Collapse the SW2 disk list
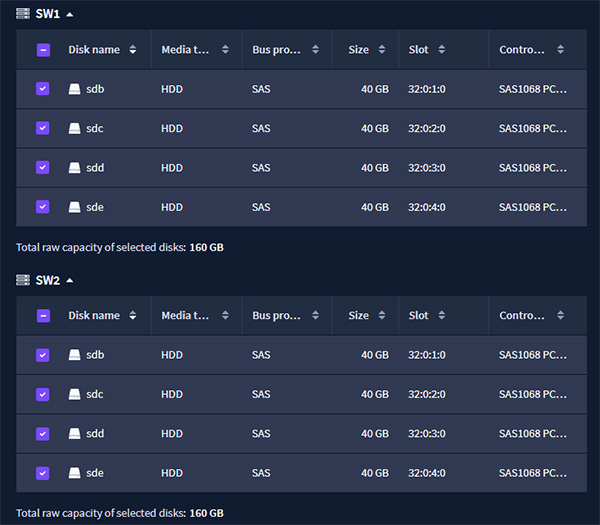 (x=70, y=280)
